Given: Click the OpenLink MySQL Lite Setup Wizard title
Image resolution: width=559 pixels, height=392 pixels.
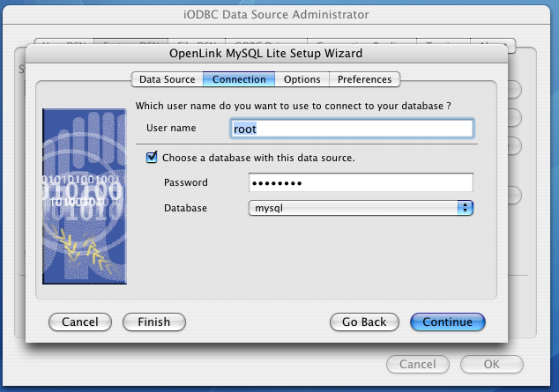Looking at the screenshot, I should click(x=266, y=54).
